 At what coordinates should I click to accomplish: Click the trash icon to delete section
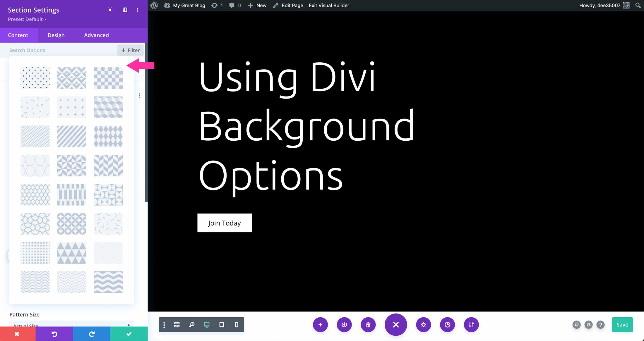point(368,325)
